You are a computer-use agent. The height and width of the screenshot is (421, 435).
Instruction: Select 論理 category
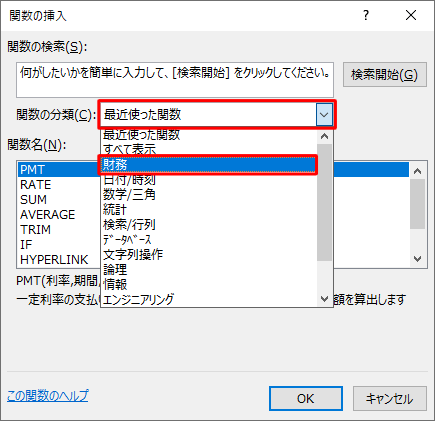pos(209,269)
